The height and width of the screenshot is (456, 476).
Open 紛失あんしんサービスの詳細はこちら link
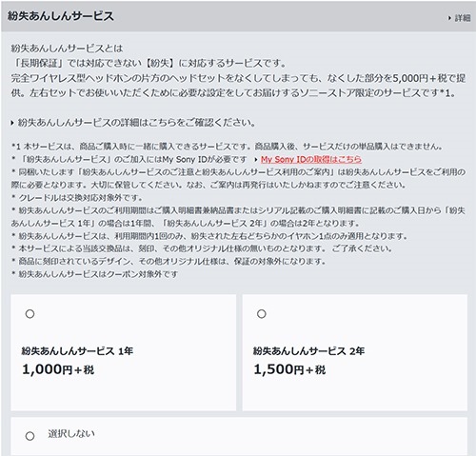(136, 123)
